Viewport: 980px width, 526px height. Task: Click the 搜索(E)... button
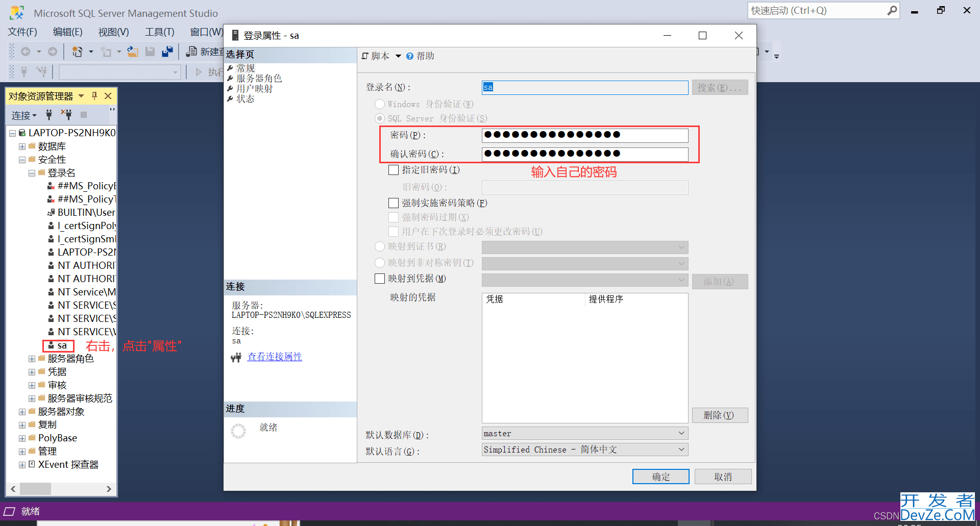(720, 87)
